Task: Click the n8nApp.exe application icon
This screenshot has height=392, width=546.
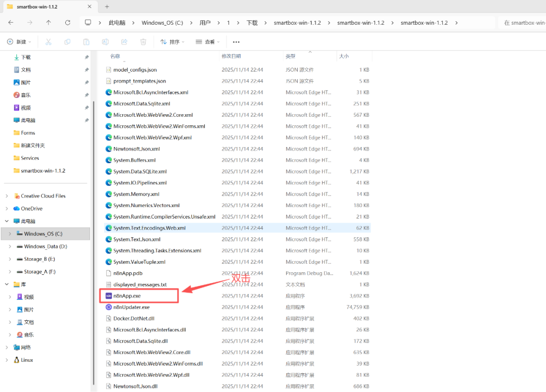Action: [109, 296]
